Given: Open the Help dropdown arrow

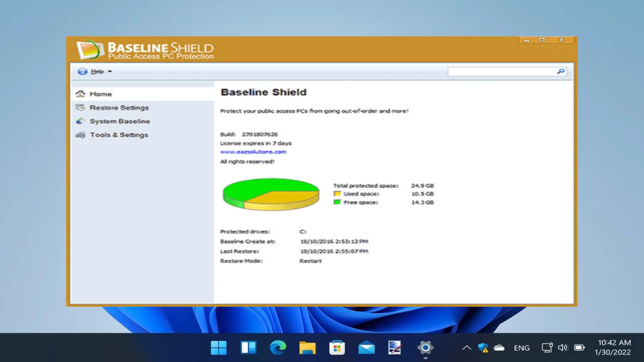Looking at the screenshot, I should pyautogui.click(x=110, y=71).
